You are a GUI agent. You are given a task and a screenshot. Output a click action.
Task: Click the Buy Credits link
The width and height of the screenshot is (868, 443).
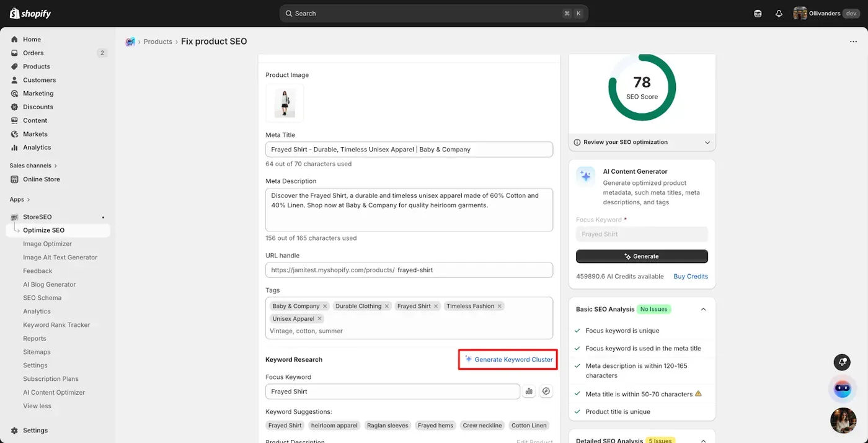coord(691,277)
